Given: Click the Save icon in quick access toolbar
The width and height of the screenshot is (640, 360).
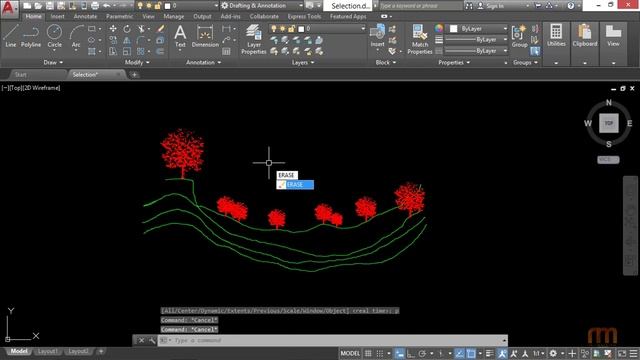Looking at the screenshot, I should click(x=49, y=6).
